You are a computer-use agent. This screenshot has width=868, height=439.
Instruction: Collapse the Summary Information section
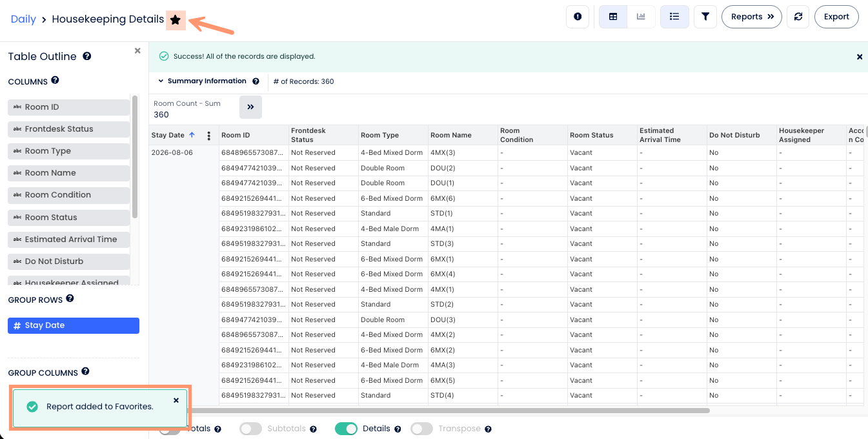click(x=161, y=81)
